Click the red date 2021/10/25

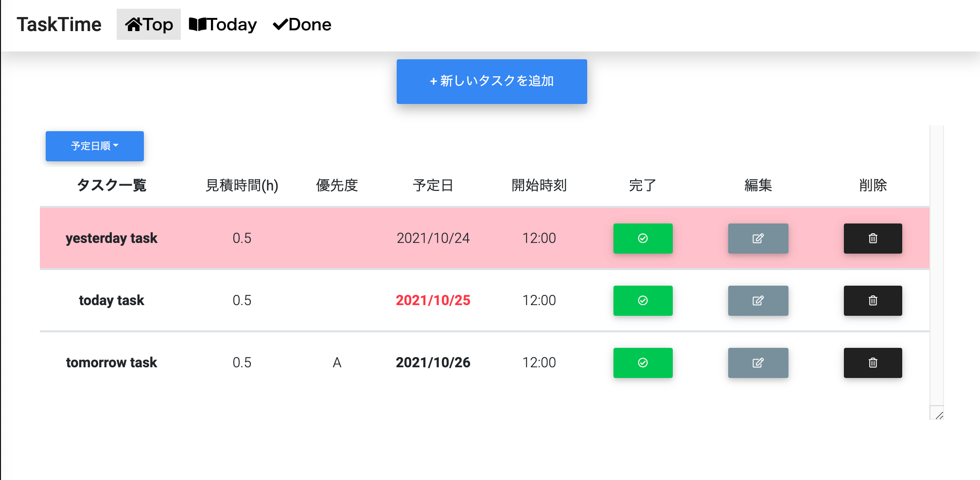(433, 301)
